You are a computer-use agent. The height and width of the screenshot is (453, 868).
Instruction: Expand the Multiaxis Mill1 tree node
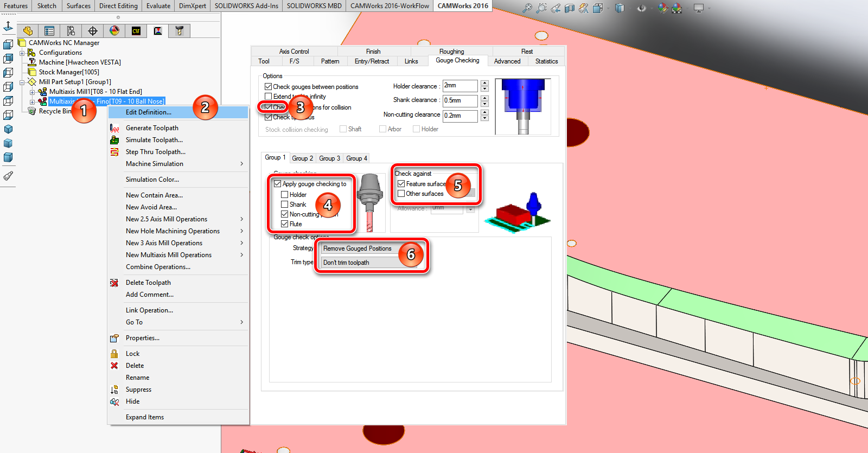click(32, 92)
